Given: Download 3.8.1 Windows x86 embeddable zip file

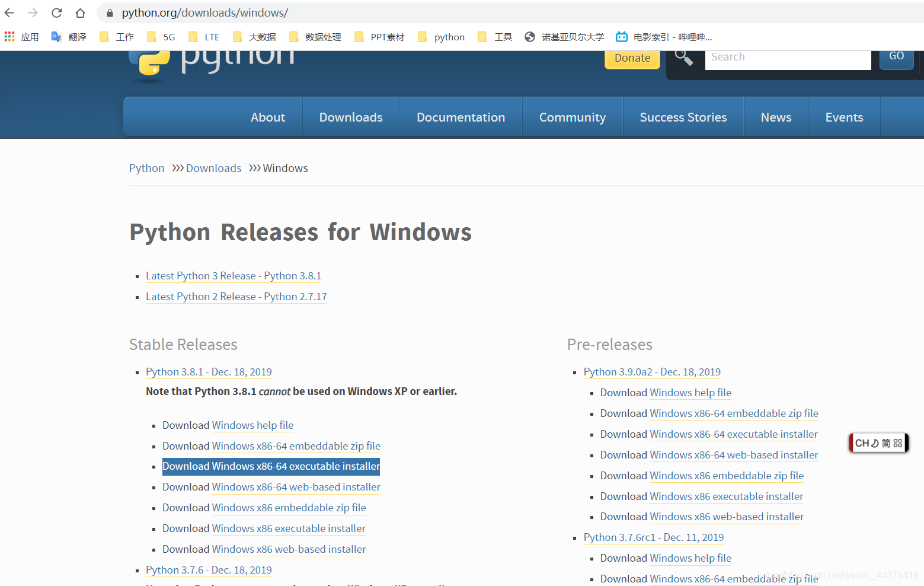Looking at the screenshot, I should click(289, 508).
